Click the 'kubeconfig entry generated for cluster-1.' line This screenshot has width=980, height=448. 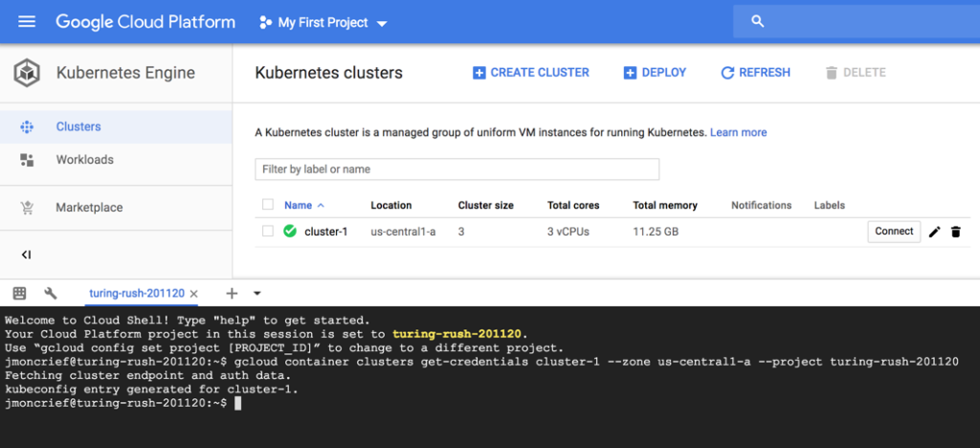[151, 390]
